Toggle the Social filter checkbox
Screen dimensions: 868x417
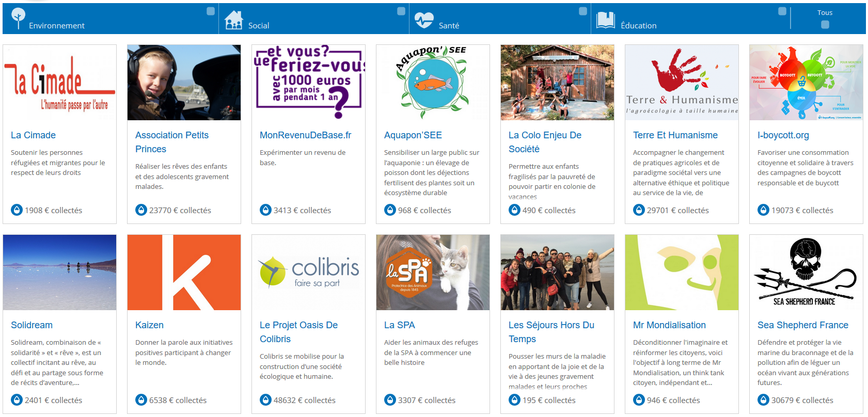click(x=401, y=11)
